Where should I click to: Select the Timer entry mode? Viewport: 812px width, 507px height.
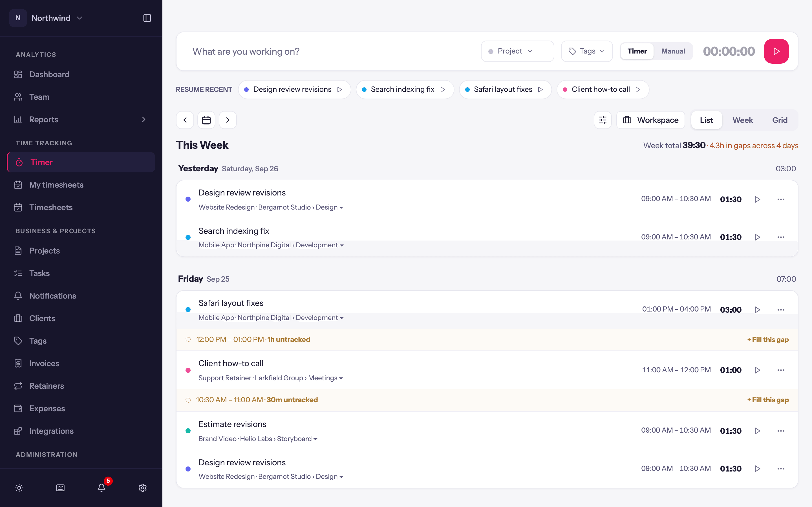[637, 51]
